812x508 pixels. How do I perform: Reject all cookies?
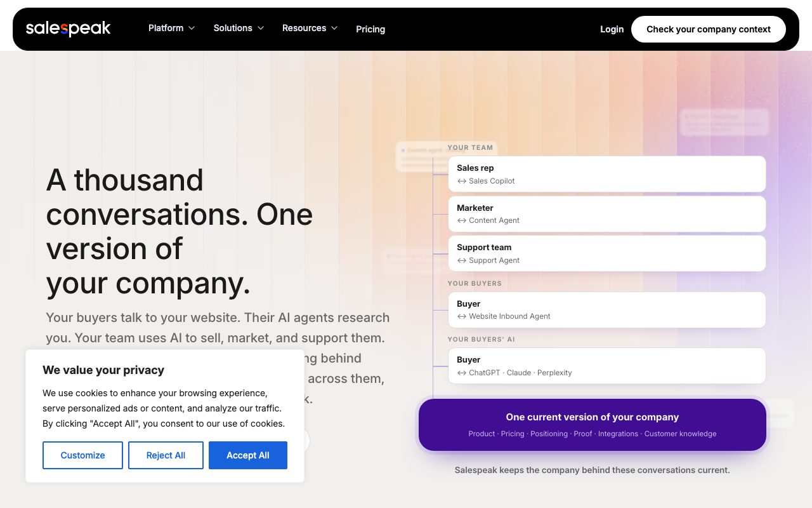pos(166,455)
